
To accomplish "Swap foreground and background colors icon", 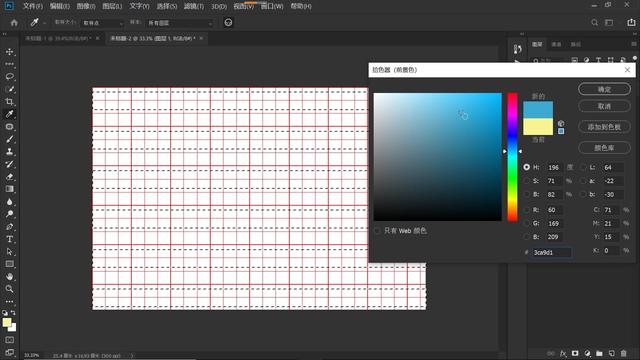I will point(13,313).
